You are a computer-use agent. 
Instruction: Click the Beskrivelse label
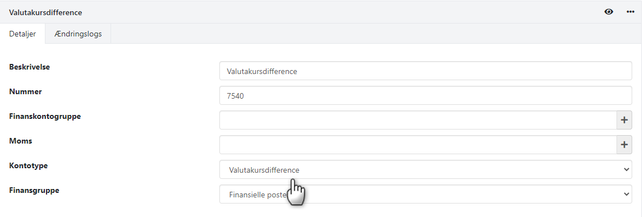click(x=30, y=67)
